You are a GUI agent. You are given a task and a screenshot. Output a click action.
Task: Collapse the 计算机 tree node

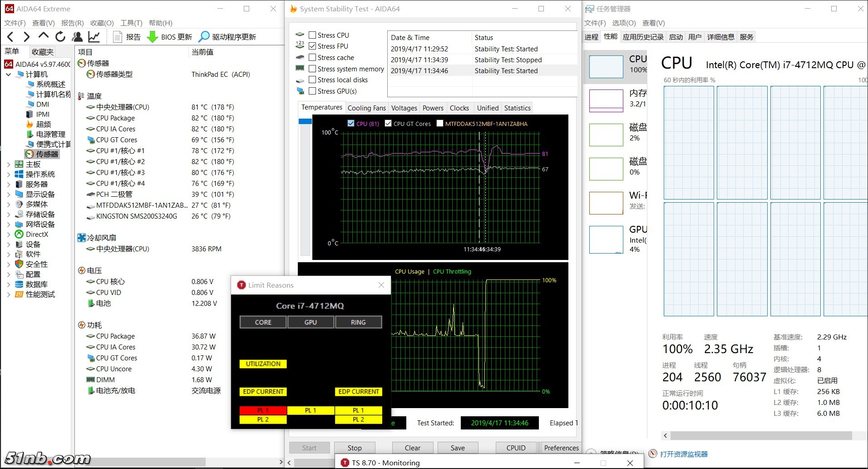[x=9, y=74]
